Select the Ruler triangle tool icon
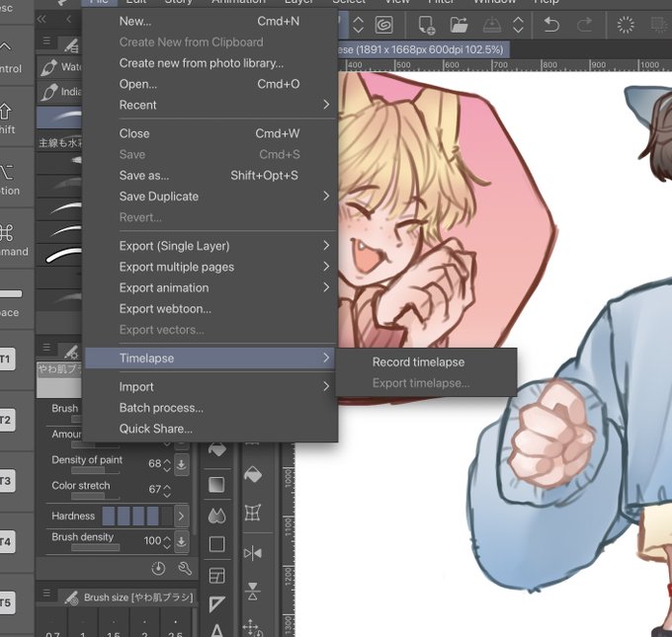This screenshot has width=672, height=637. coord(216,604)
